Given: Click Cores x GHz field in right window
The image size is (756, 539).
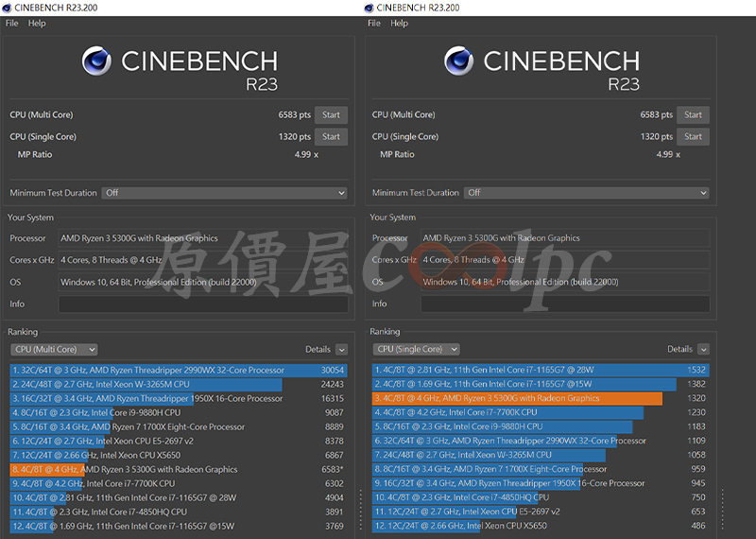Looking at the screenshot, I should [565, 260].
